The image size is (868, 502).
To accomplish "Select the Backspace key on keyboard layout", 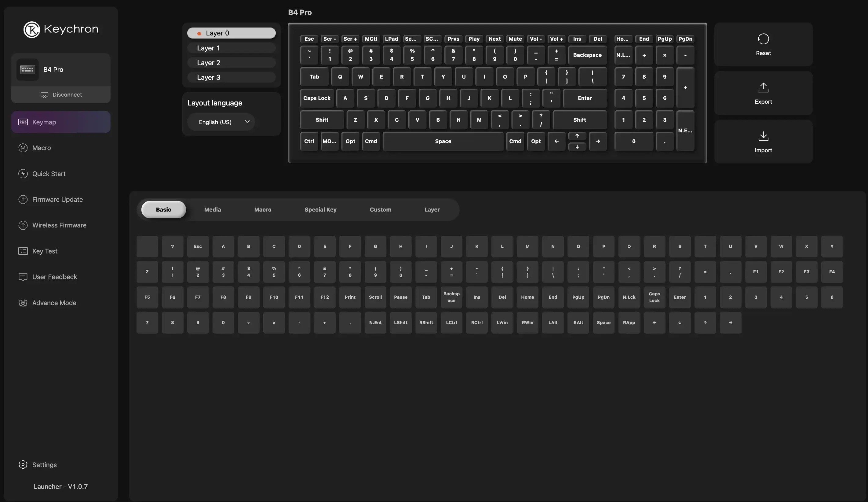I will point(587,55).
